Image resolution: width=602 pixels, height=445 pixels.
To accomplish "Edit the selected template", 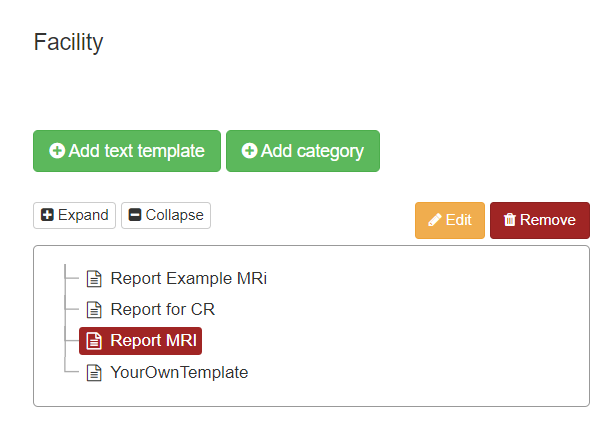I will [x=450, y=220].
